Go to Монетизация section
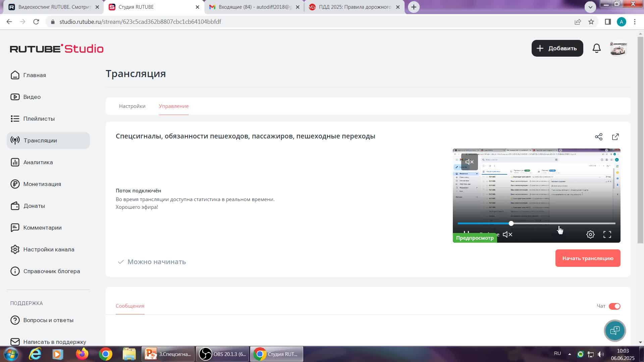 click(x=42, y=184)
